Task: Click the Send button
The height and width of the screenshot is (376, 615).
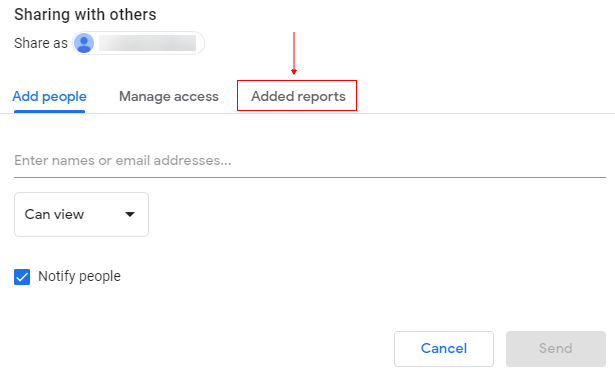Action: pyautogui.click(x=556, y=349)
